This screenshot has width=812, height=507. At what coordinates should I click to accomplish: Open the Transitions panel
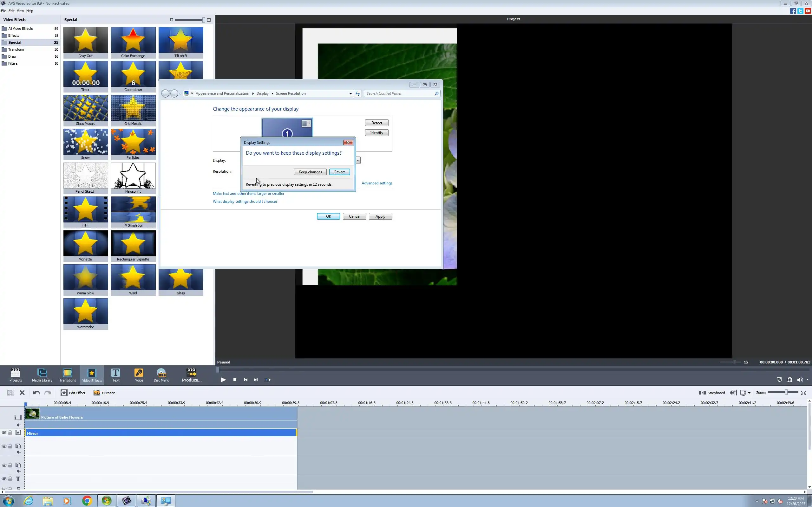point(68,375)
